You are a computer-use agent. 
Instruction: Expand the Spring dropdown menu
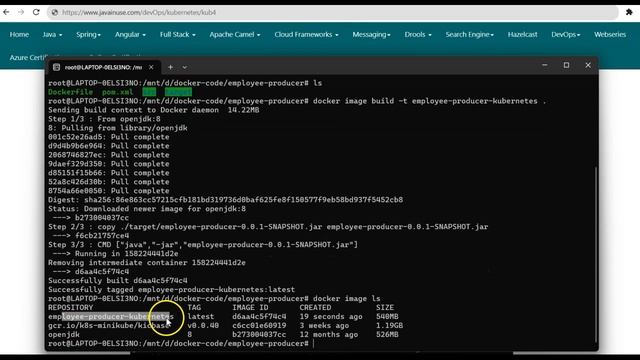coord(88,35)
